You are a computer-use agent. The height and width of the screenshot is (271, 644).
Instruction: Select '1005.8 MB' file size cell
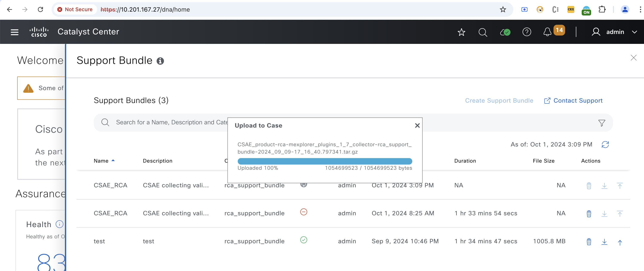[x=549, y=241]
